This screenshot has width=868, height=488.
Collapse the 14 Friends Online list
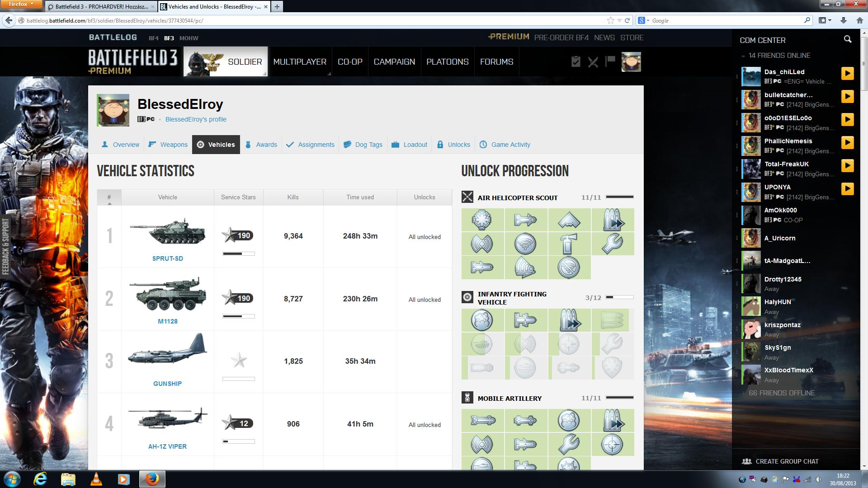tap(743, 56)
